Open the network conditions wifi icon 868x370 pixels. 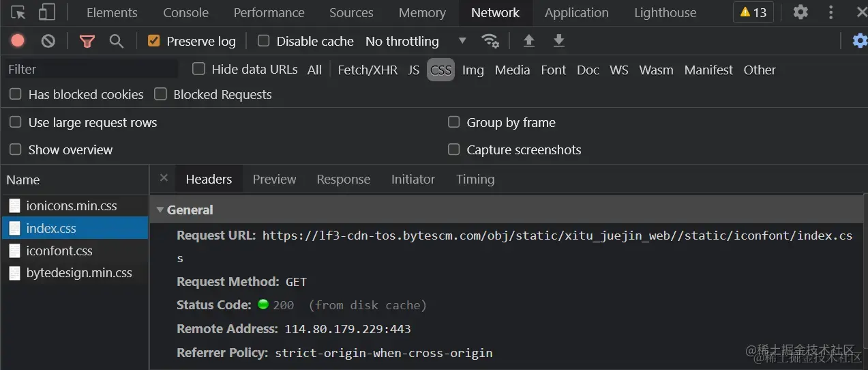click(x=490, y=41)
